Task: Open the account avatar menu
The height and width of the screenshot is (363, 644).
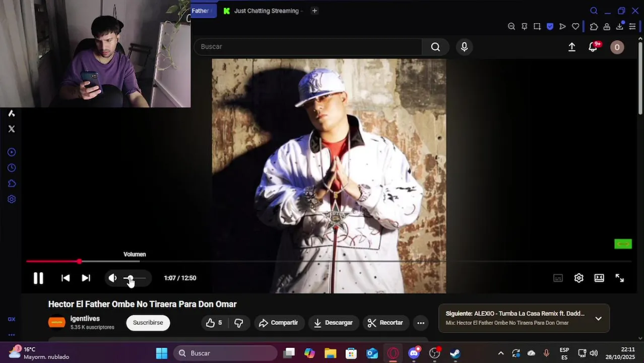Action: pyautogui.click(x=617, y=47)
